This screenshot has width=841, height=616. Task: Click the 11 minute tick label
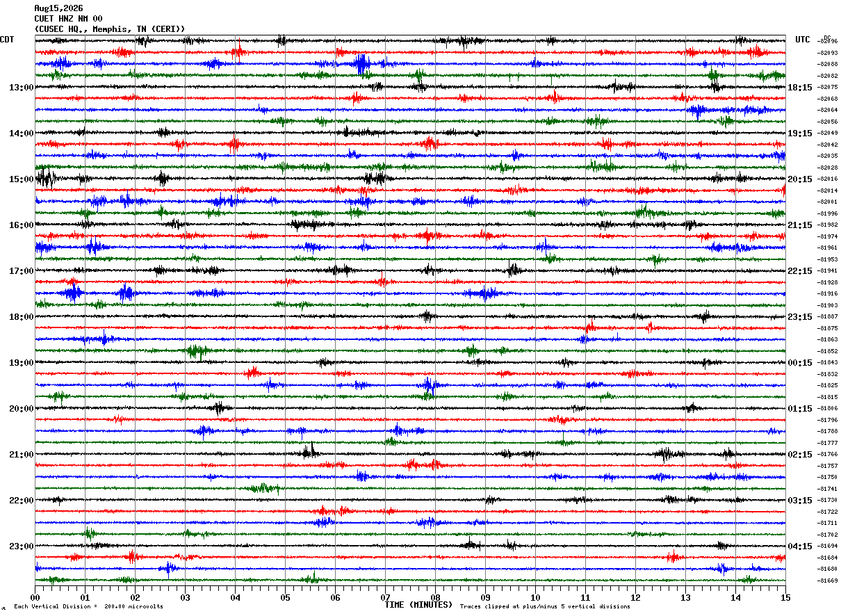pos(585,597)
